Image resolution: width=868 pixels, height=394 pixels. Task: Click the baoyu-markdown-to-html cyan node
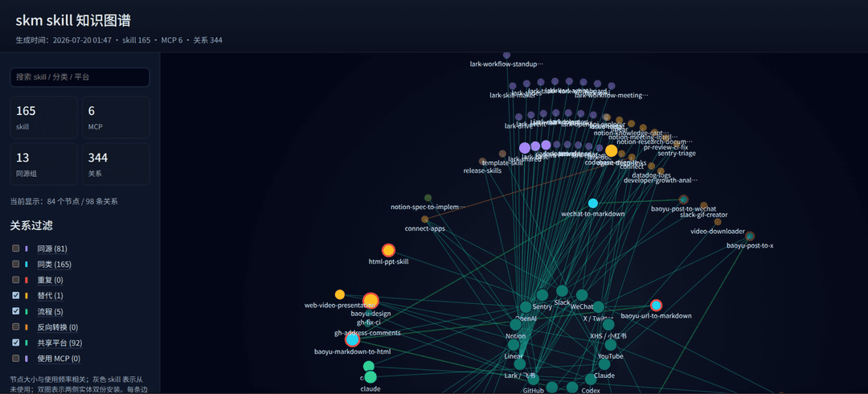[353, 339]
